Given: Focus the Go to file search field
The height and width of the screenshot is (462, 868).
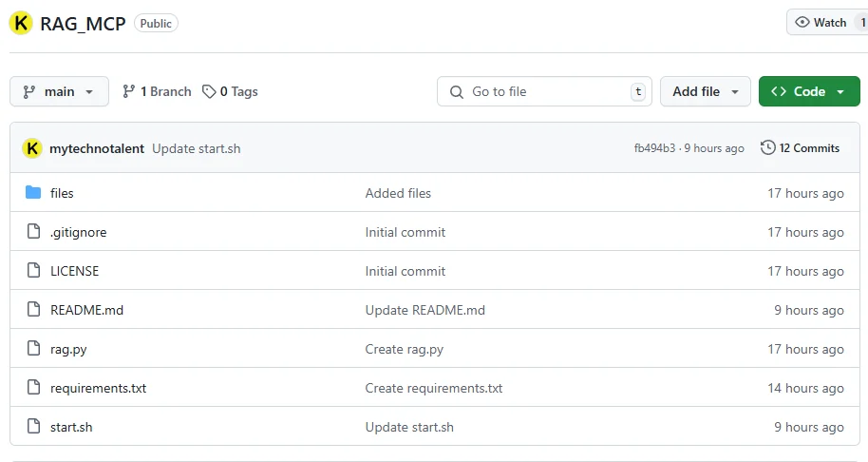Looking at the screenshot, I should click(x=544, y=91).
